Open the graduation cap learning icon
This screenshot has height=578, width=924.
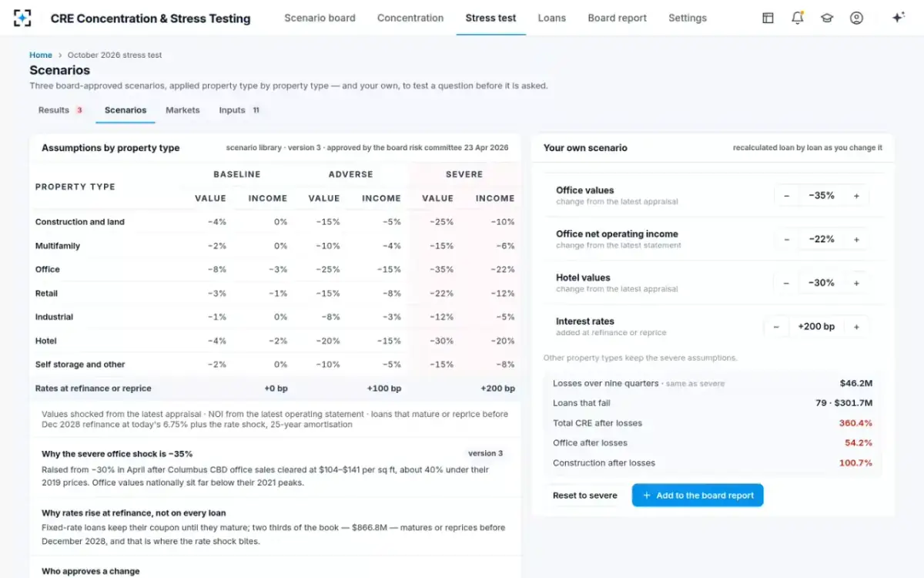pyautogui.click(x=827, y=18)
